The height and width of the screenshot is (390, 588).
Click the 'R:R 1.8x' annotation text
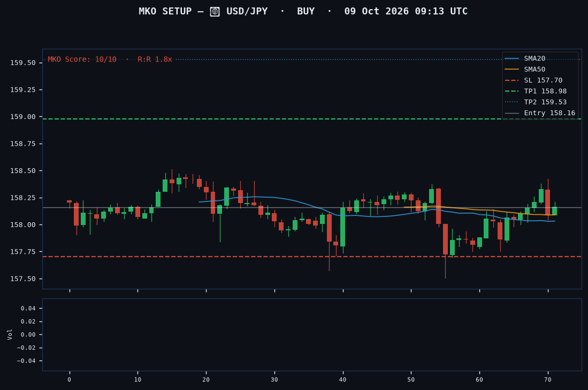[155, 59]
